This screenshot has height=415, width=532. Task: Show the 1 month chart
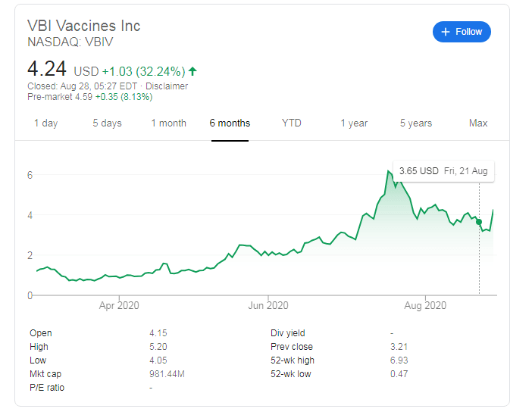[x=168, y=123]
